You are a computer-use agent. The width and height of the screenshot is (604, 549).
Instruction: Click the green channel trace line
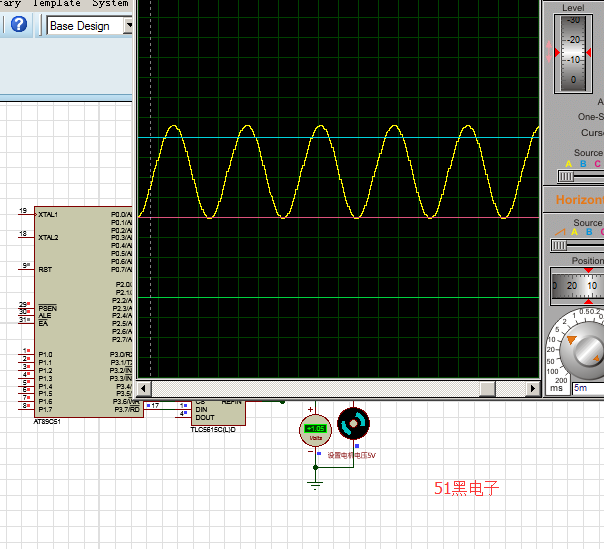(x=338, y=298)
